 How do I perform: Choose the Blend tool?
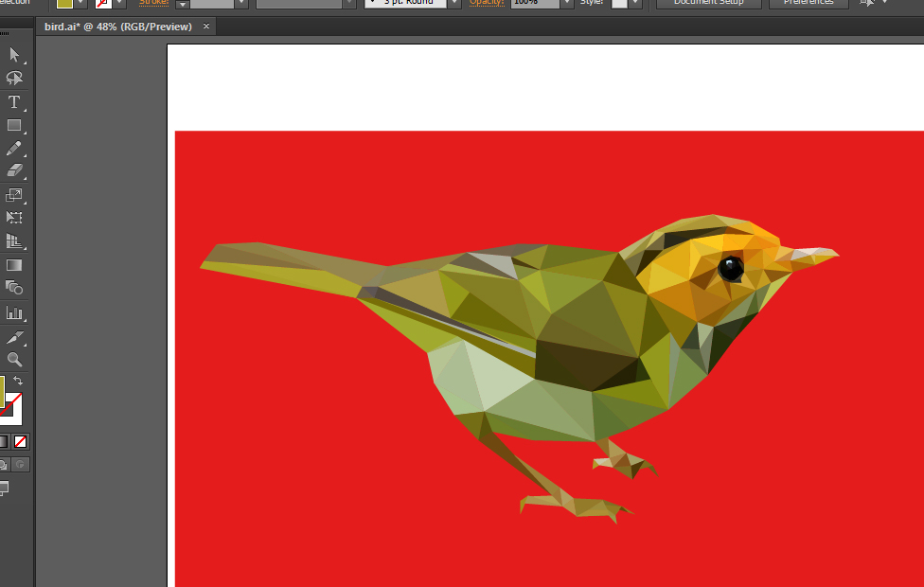(14, 288)
